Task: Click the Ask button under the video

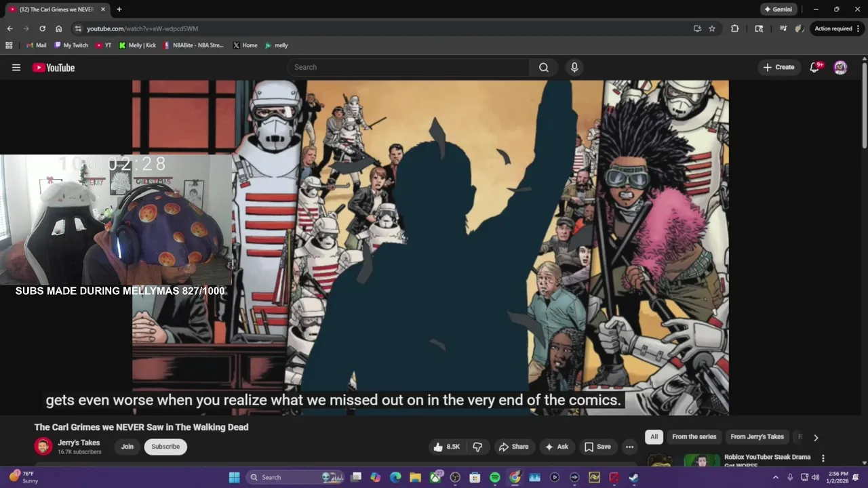Action: pyautogui.click(x=556, y=447)
